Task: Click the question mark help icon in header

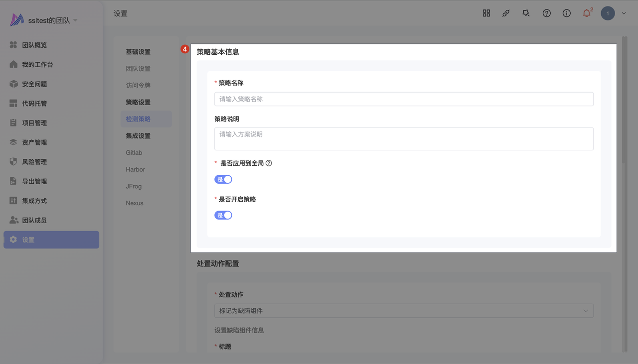Action: click(x=547, y=13)
